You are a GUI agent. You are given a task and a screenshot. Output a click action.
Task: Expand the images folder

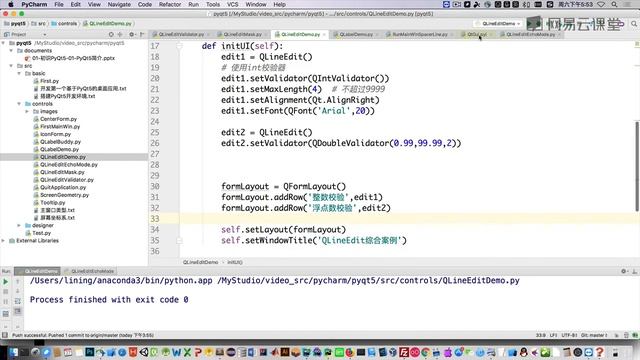[27, 111]
